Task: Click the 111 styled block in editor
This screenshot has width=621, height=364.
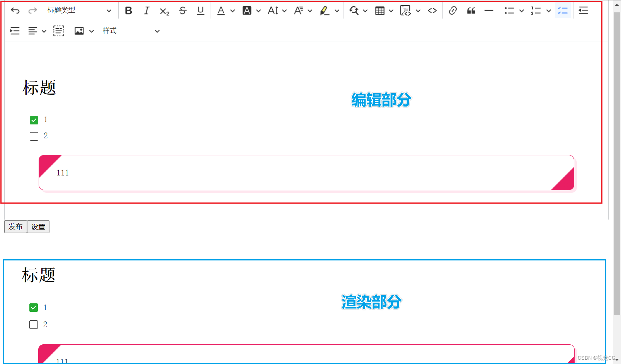Action: (306, 173)
